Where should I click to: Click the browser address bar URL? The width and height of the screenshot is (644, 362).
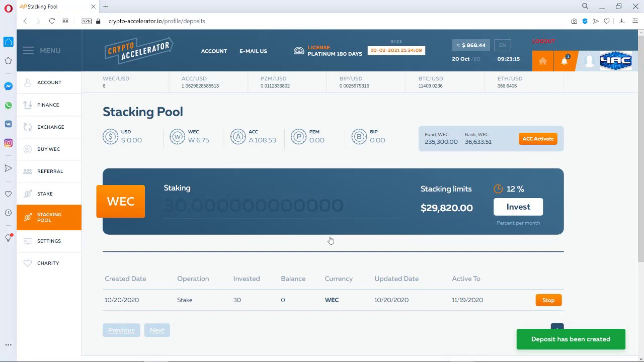(x=156, y=21)
